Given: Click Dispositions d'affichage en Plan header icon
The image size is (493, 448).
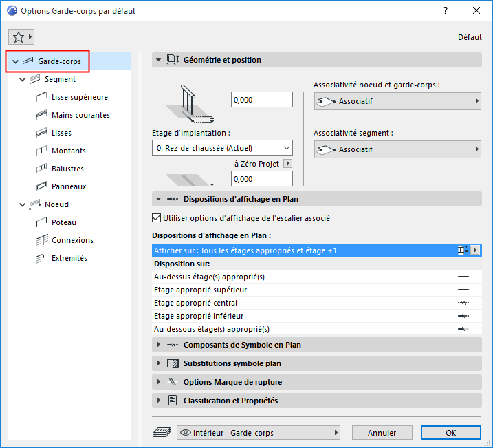Looking at the screenshot, I should 173,199.
